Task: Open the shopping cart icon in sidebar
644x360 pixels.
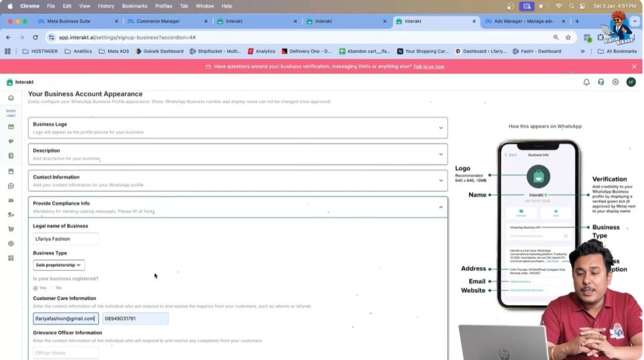Action: tap(11, 229)
